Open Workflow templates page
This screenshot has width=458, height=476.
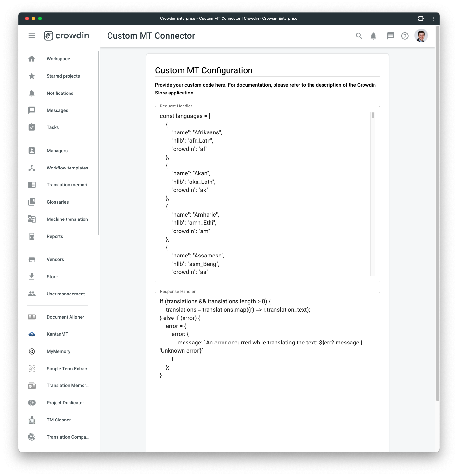(67, 168)
